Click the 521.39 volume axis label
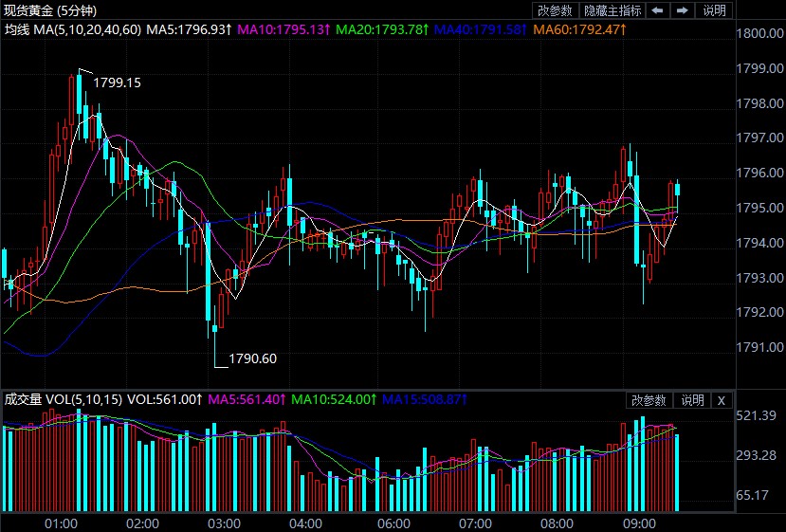 point(756,415)
